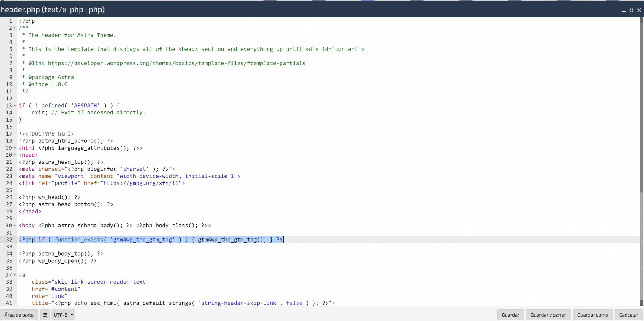
Task: Click the developer.wordpress.org URL in comment
Action: tap(177, 63)
